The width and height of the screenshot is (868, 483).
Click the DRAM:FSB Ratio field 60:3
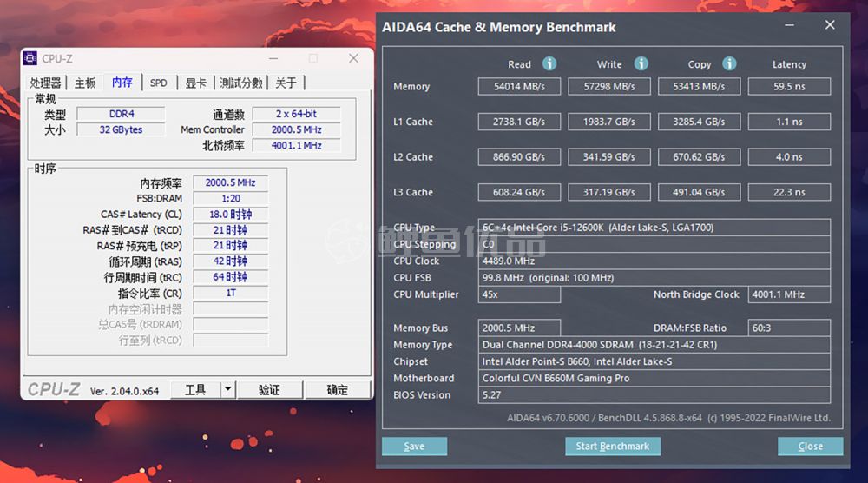tap(789, 328)
